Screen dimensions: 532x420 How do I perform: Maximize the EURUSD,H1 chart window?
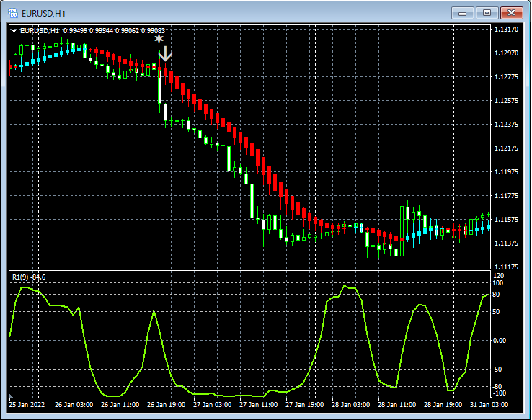(487, 13)
